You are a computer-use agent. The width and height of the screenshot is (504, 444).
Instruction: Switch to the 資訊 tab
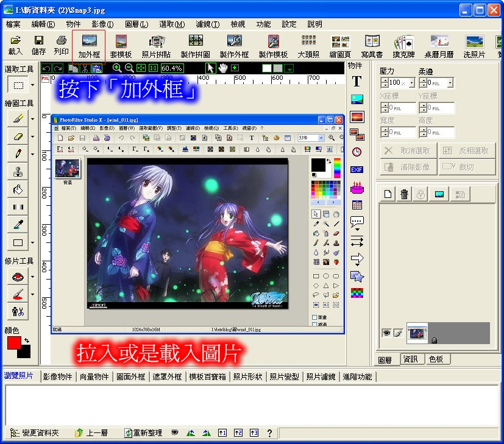click(411, 359)
